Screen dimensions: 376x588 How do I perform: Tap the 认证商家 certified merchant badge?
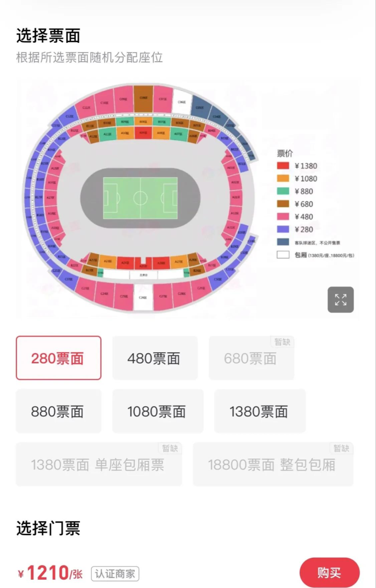[x=115, y=573]
